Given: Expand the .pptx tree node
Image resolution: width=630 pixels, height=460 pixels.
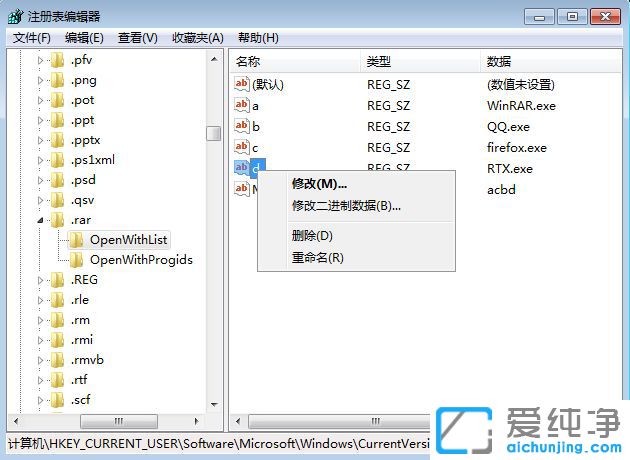Looking at the screenshot, I should point(40,140).
